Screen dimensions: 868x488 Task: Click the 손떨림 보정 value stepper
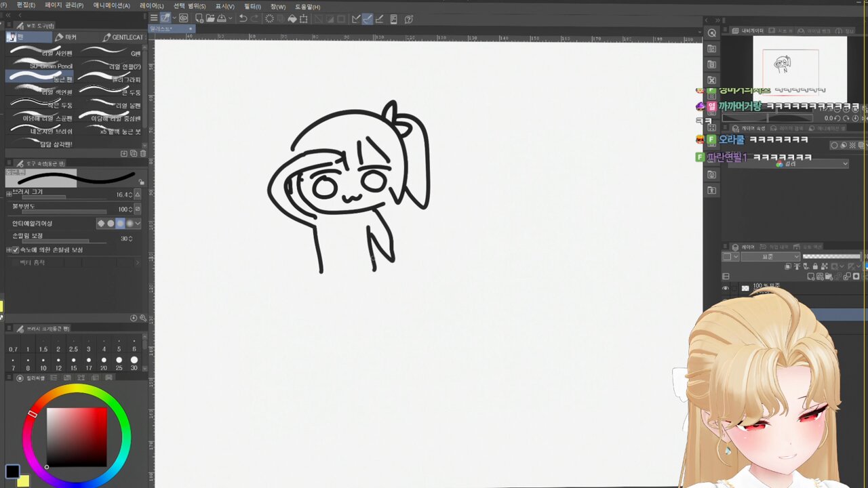(130, 239)
